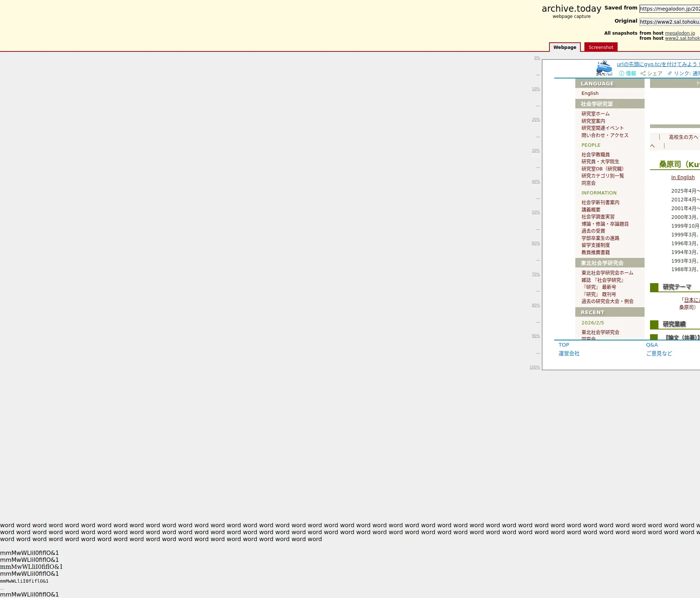The height and width of the screenshot is (598, 700).
Task: Click the archive.today logo text
Action: pos(571,9)
